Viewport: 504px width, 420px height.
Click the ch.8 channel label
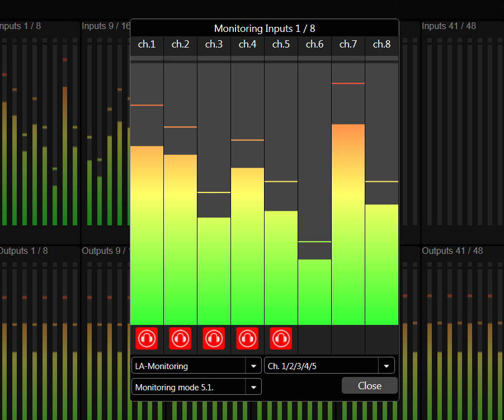tap(381, 45)
